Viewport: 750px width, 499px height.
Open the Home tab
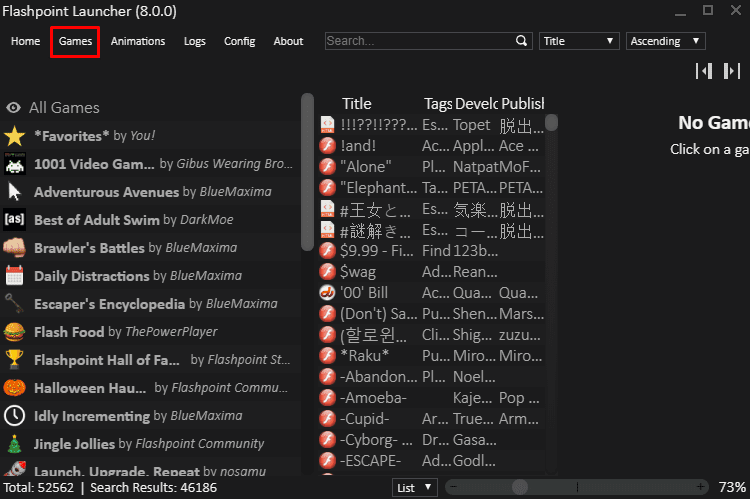click(x=25, y=41)
